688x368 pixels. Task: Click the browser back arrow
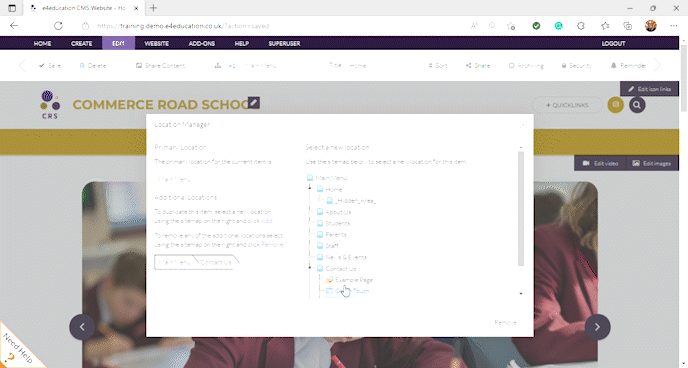(x=14, y=26)
